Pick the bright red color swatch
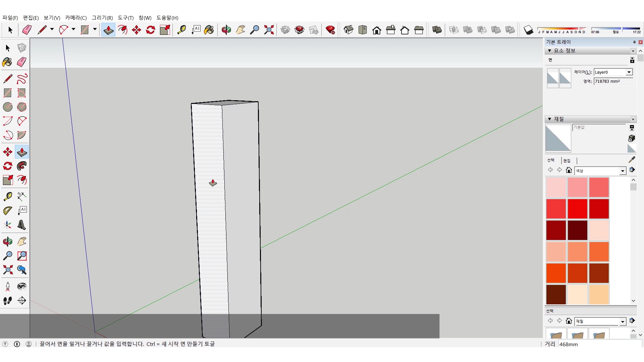644x362 pixels. coord(577,208)
